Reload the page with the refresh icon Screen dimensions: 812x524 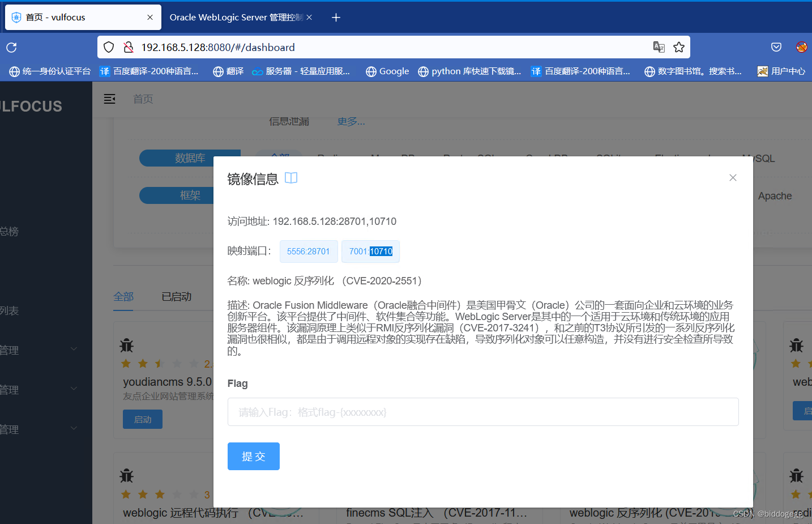(11, 47)
